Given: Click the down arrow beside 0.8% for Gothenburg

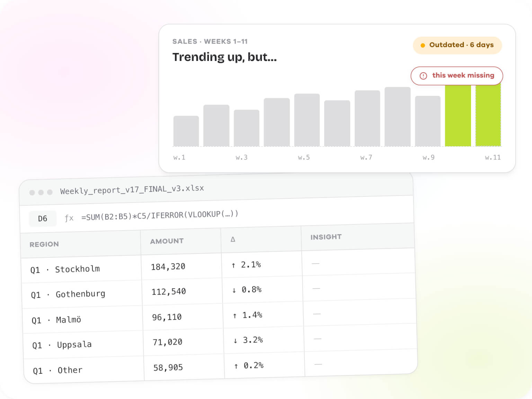Looking at the screenshot, I should click(234, 290).
